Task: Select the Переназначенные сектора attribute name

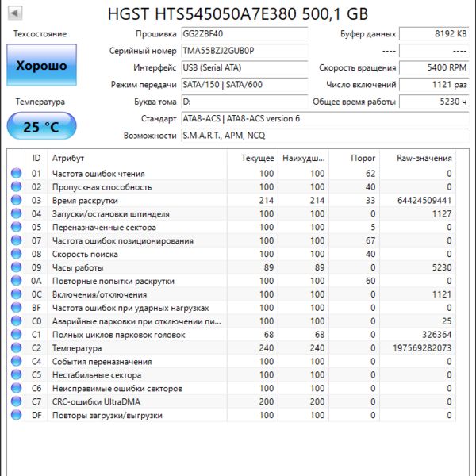Action: (104, 228)
